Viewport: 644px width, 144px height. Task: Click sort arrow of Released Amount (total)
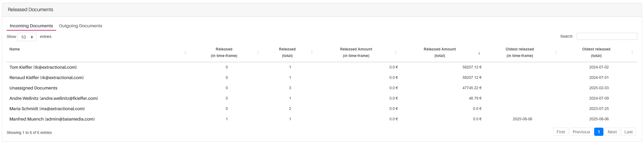click(x=479, y=53)
